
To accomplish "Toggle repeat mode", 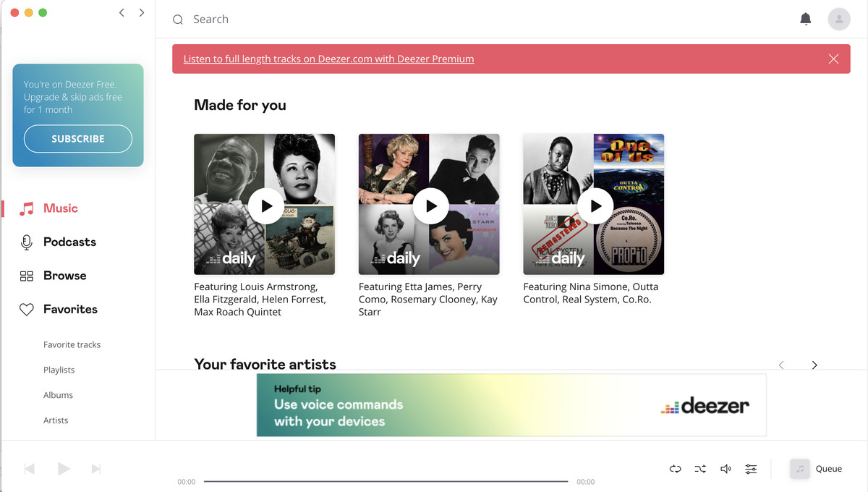I will [676, 469].
